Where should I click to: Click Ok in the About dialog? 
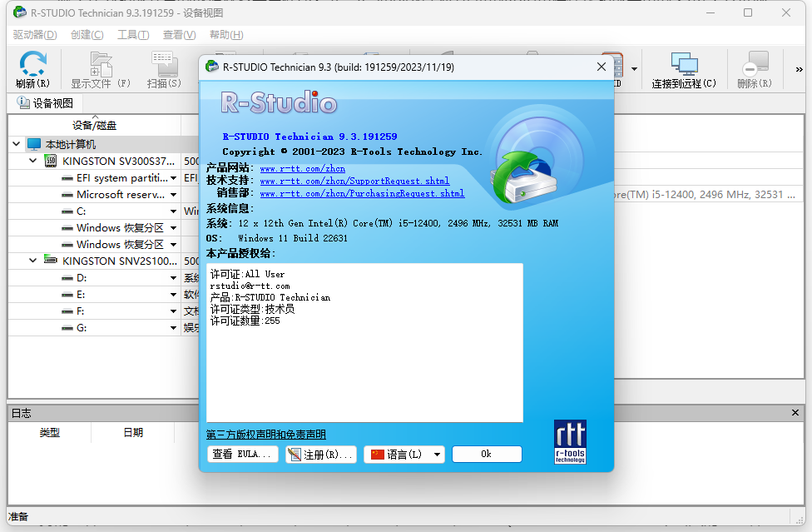(x=487, y=455)
